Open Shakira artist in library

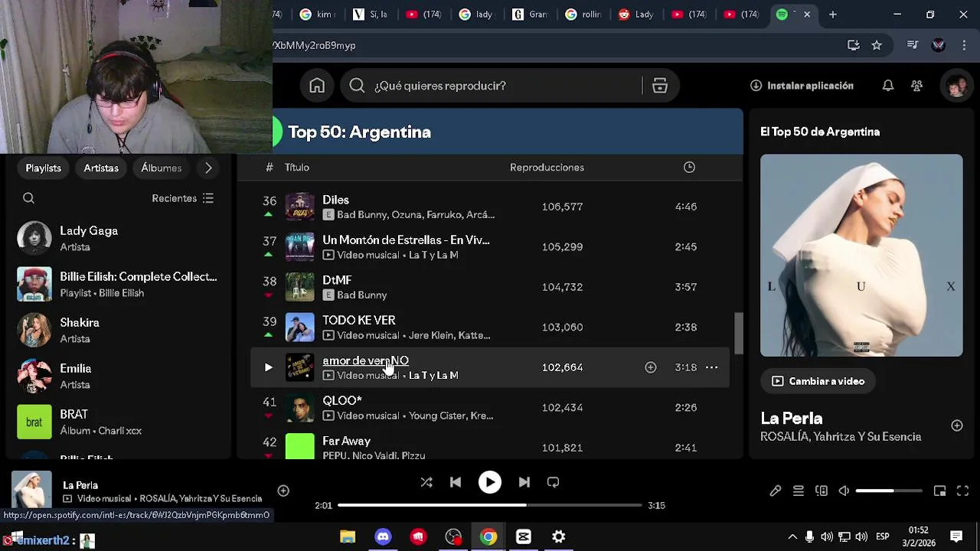point(119,330)
